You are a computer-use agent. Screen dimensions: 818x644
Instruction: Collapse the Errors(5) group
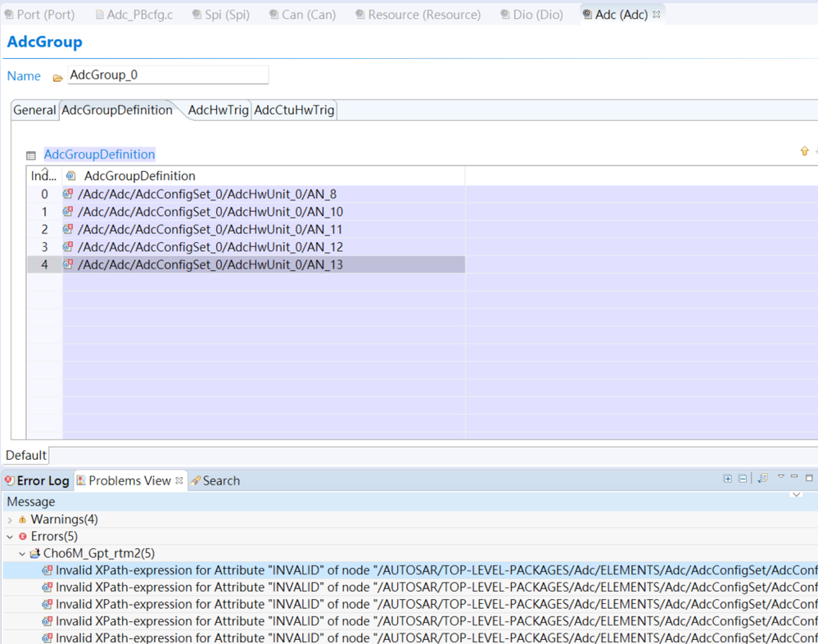point(10,537)
